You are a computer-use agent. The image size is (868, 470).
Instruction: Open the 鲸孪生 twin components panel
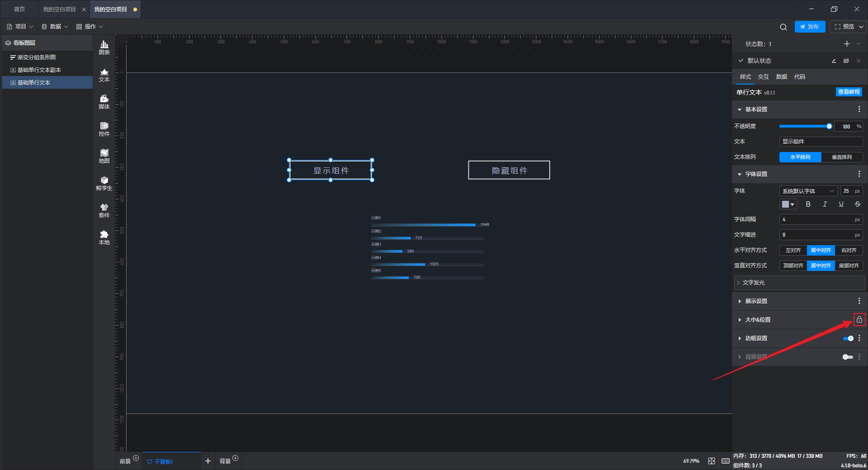(104, 183)
